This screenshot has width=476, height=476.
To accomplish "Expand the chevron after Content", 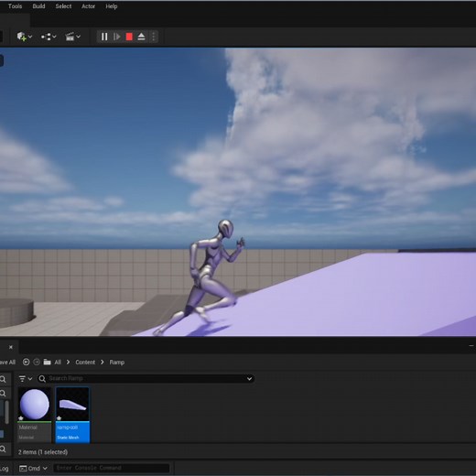I will tap(103, 362).
